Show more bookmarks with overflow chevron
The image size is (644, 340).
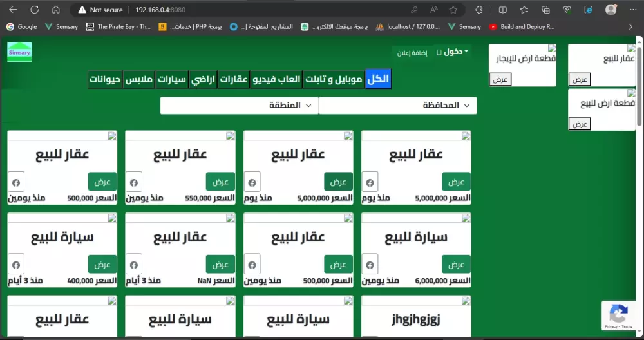click(x=631, y=26)
